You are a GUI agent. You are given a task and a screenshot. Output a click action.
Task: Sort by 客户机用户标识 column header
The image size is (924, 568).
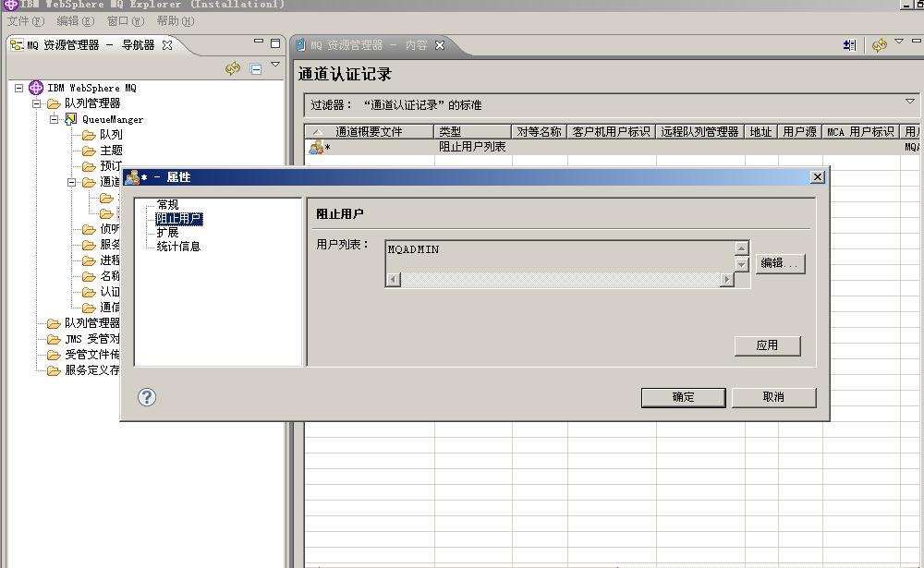[611, 132]
